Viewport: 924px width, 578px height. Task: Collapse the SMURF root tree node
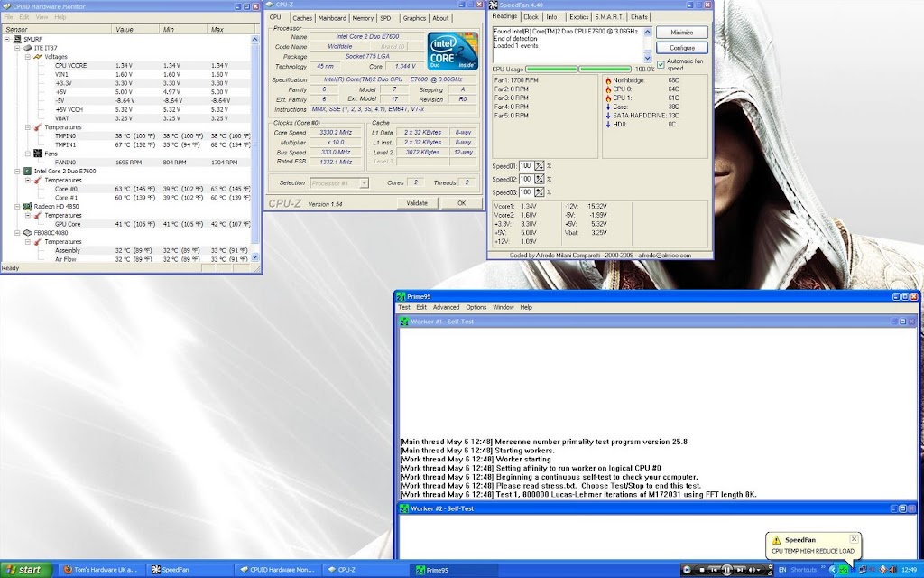[6, 39]
